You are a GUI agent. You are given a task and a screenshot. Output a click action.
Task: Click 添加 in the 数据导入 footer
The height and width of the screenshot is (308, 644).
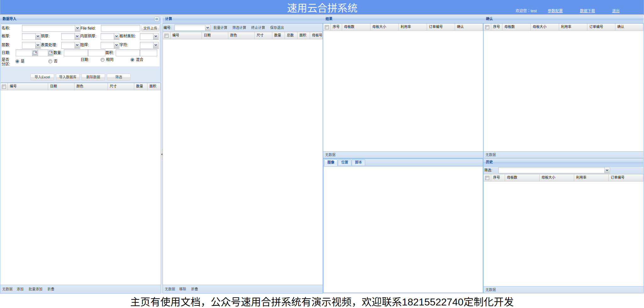(20, 289)
